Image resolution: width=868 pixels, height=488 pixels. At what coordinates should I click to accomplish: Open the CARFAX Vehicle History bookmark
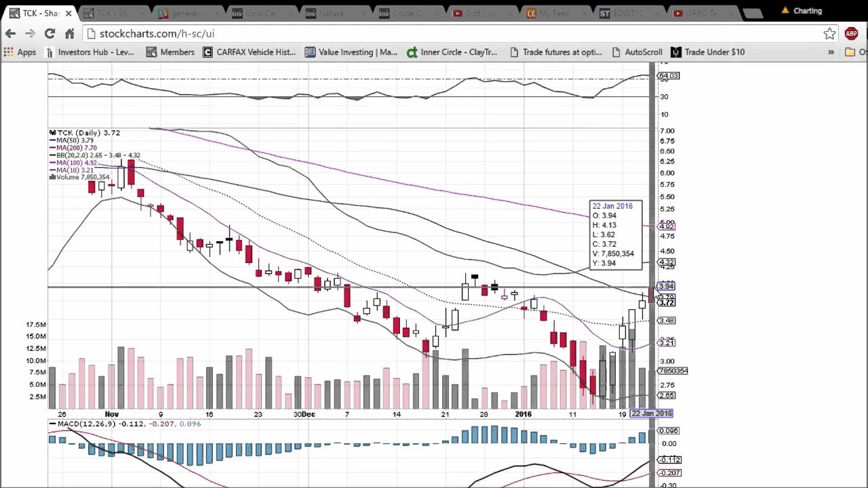tap(249, 52)
